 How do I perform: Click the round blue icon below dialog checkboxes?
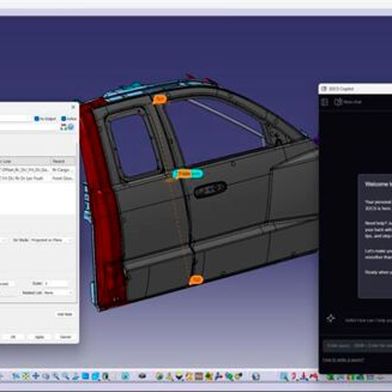click(x=71, y=127)
